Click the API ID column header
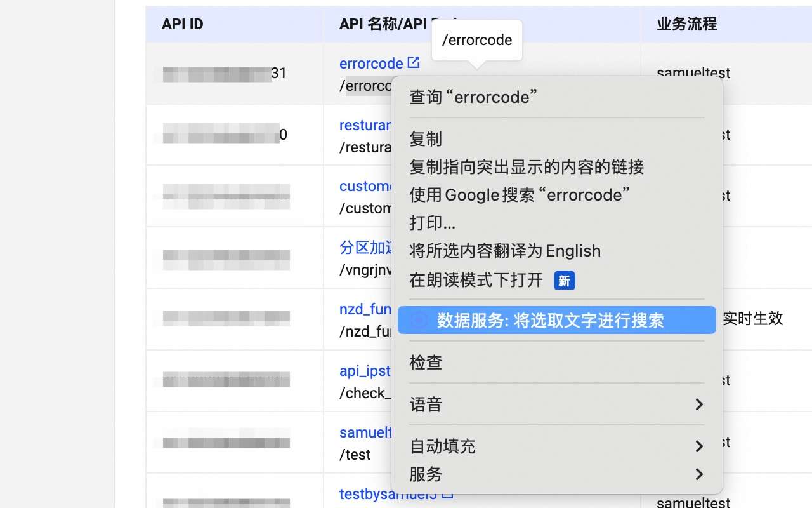Image resolution: width=812 pixels, height=508 pixels. pyautogui.click(x=183, y=24)
